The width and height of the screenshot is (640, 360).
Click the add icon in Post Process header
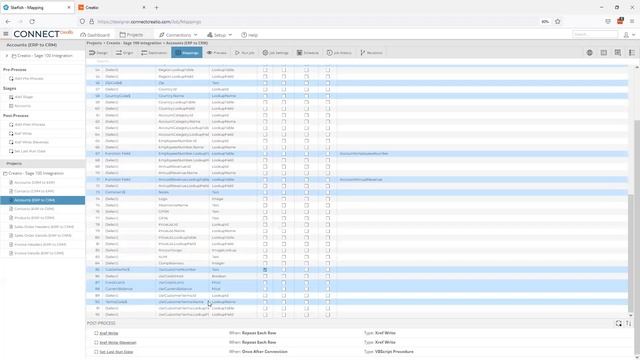tap(619, 323)
